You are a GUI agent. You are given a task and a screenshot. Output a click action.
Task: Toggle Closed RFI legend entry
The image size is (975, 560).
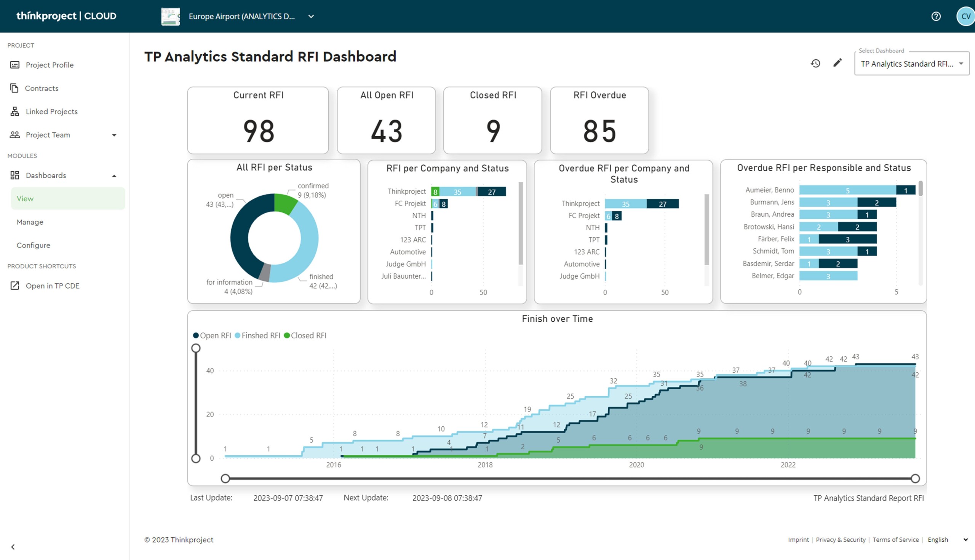(305, 335)
